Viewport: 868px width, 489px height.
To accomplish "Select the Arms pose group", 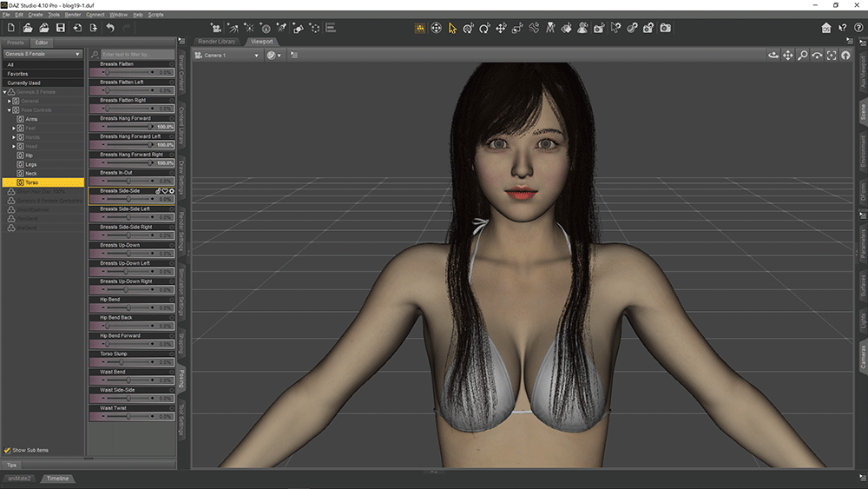I will coord(31,119).
